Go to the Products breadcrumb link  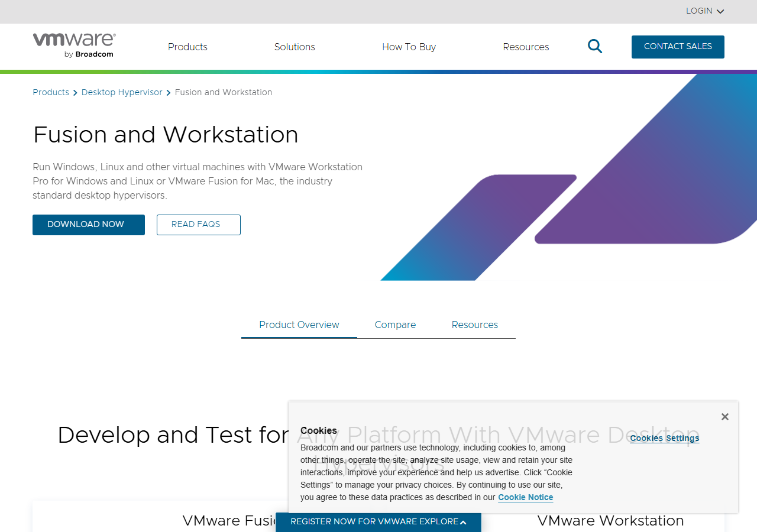tap(51, 92)
